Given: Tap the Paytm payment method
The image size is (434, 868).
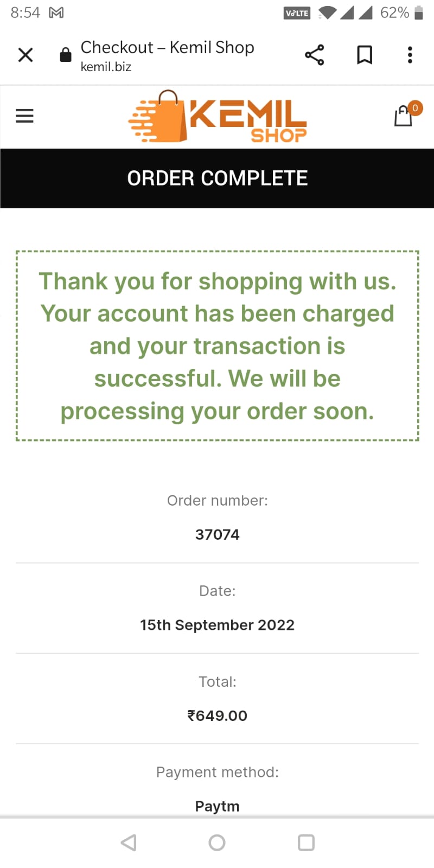Looking at the screenshot, I should pos(218,806).
